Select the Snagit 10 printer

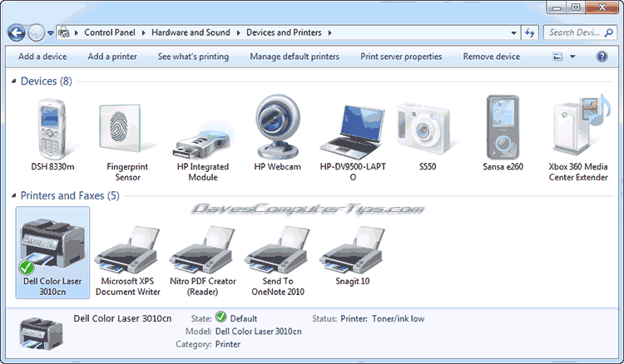[353, 256]
